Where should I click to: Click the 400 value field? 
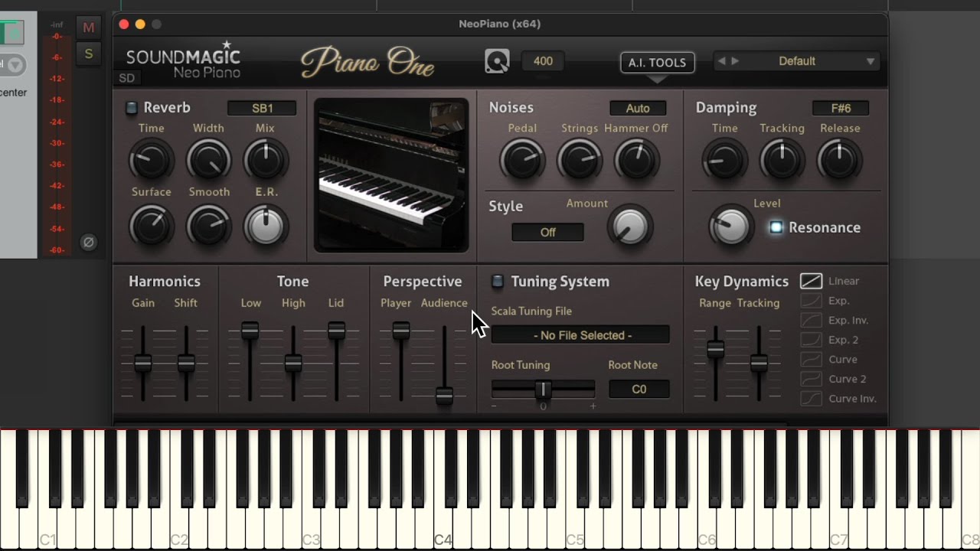[x=543, y=61]
